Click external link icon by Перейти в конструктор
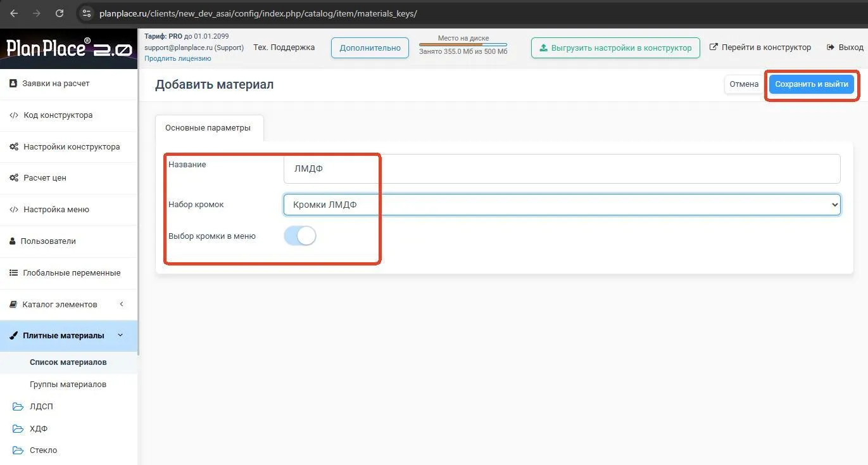Viewport: 868px width, 465px height. pyautogui.click(x=714, y=48)
